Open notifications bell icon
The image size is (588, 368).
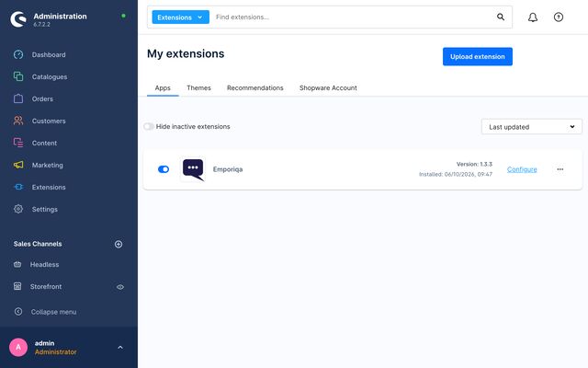tap(533, 17)
